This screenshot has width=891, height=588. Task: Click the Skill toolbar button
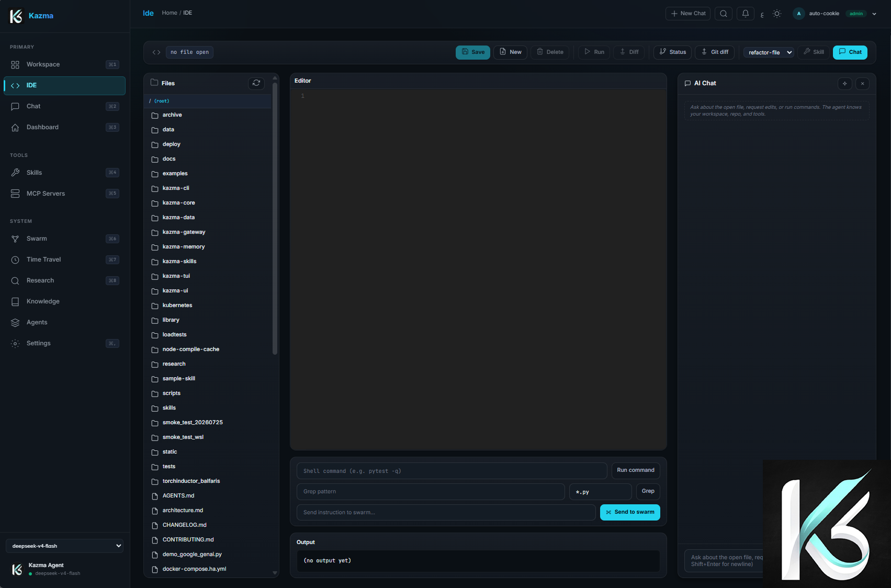pyautogui.click(x=814, y=52)
